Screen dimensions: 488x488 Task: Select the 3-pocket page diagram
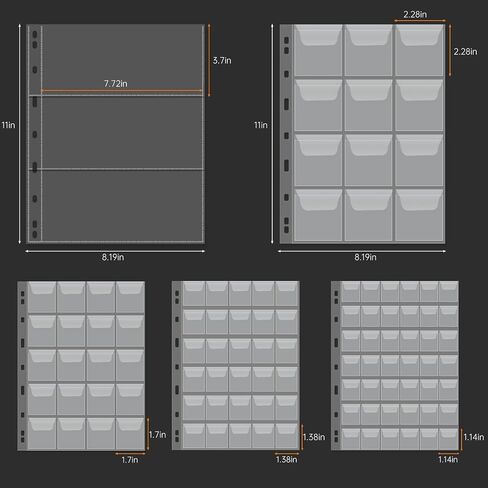(115, 133)
